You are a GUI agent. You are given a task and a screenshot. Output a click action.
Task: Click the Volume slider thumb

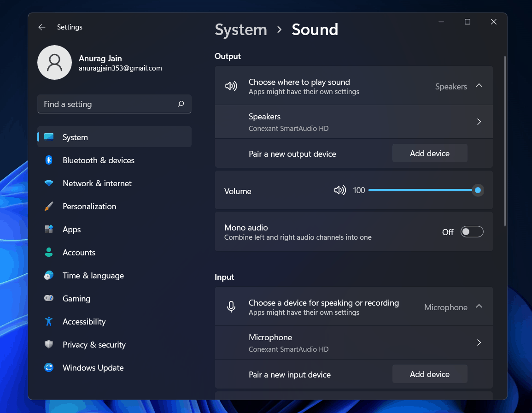(478, 190)
